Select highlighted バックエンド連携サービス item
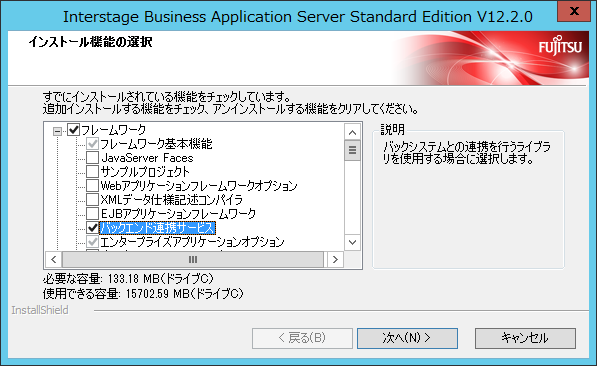 click(158, 228)
